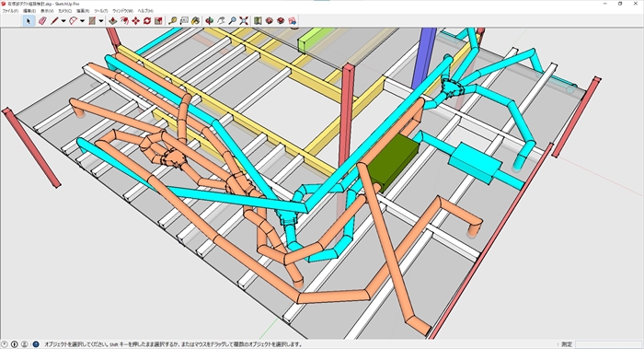644x349 pixels.
Task: Select the Move tool
Action: click(135, 20)
